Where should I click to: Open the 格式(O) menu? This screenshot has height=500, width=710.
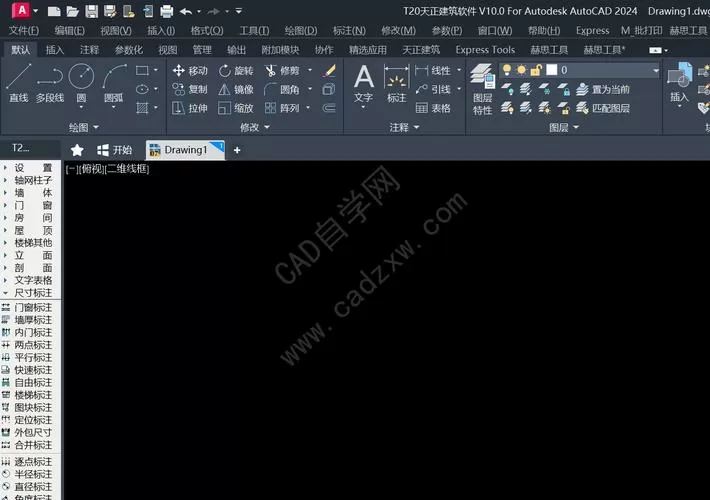207,30
